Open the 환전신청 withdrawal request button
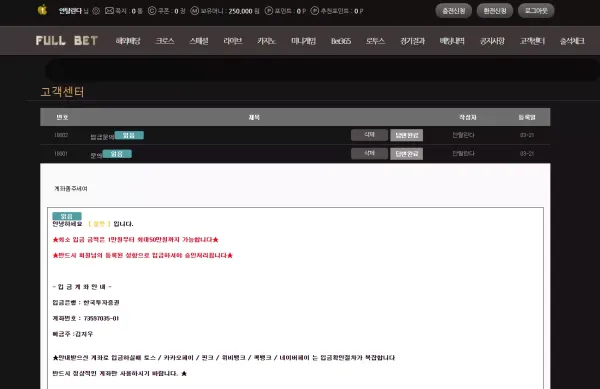This screenshot has width=600, height=389. point(495,11)
